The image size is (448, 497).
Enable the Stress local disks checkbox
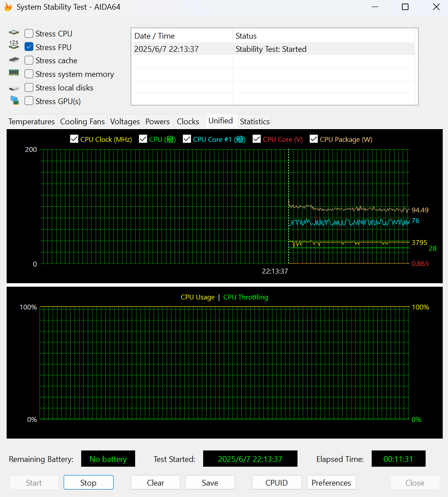[29, 87]
